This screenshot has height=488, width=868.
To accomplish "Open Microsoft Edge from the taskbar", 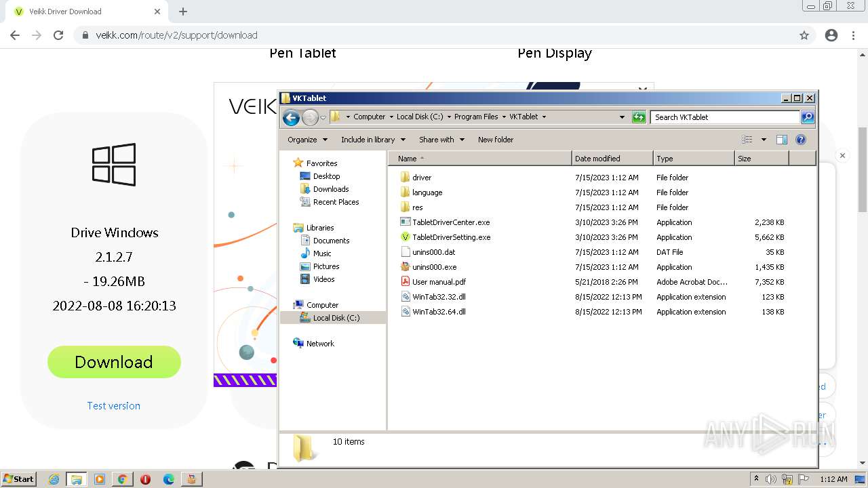I will (x=169, y=479).
